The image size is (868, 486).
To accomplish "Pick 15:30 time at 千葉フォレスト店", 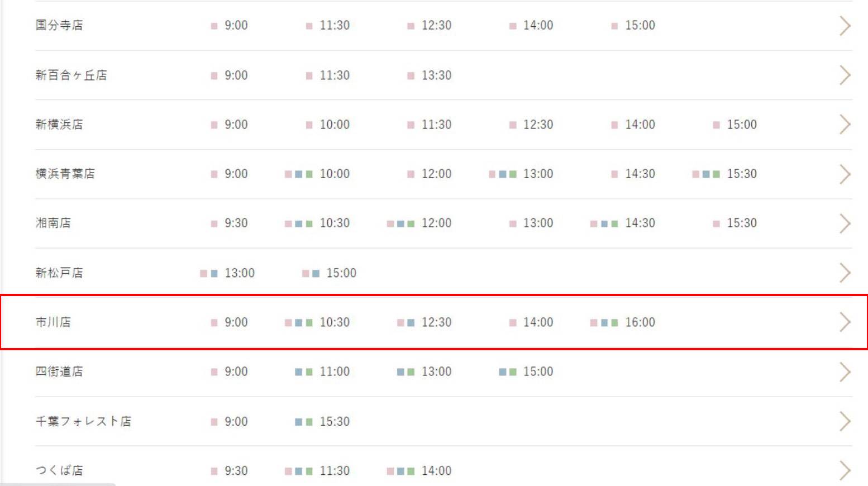I will (x=335, y=422).
